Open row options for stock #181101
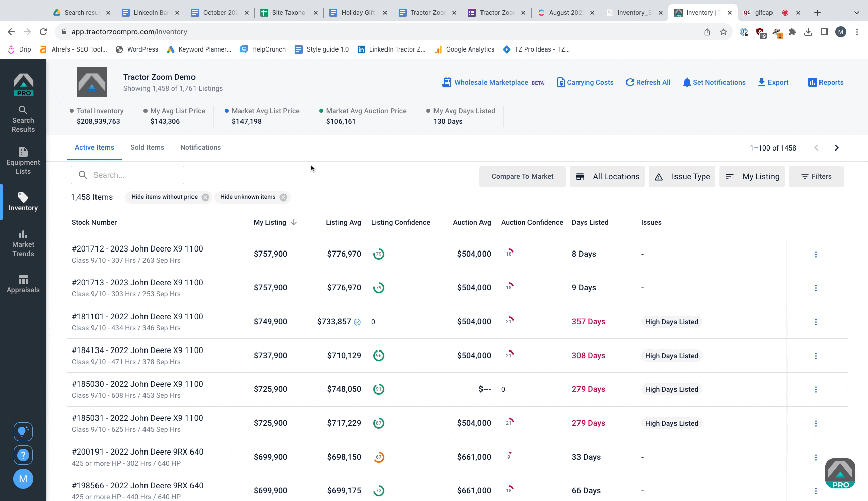 (816, 322)
